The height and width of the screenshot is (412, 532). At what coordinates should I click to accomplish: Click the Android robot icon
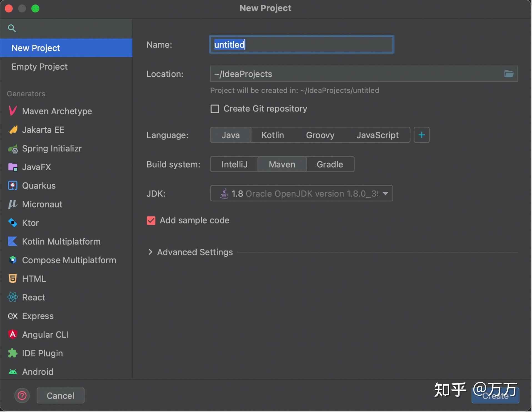(13, 372)
